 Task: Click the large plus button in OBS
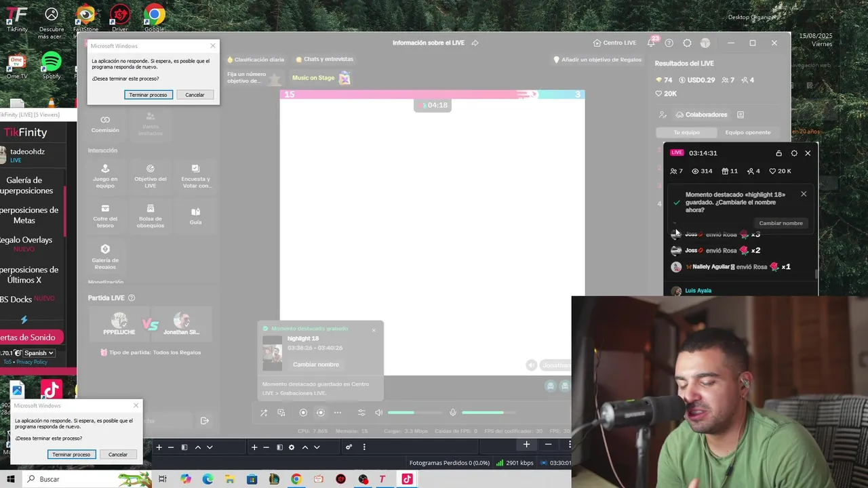[x=526, y=445]
